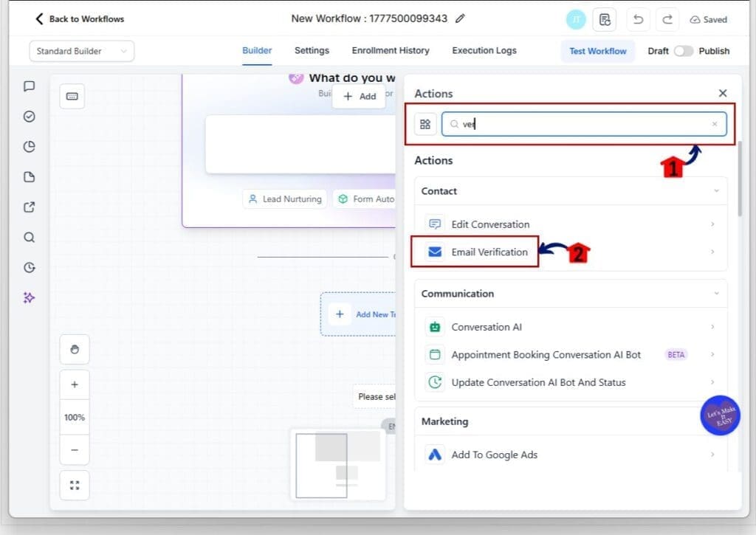
Task: Clear the search text with x
Action: coord(715,125)
